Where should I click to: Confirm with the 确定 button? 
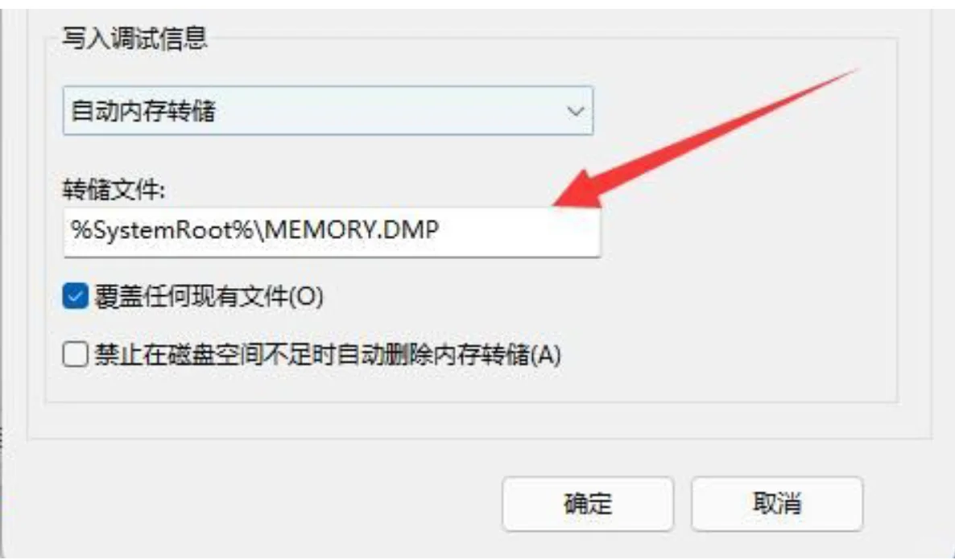[x=588, y=504]
